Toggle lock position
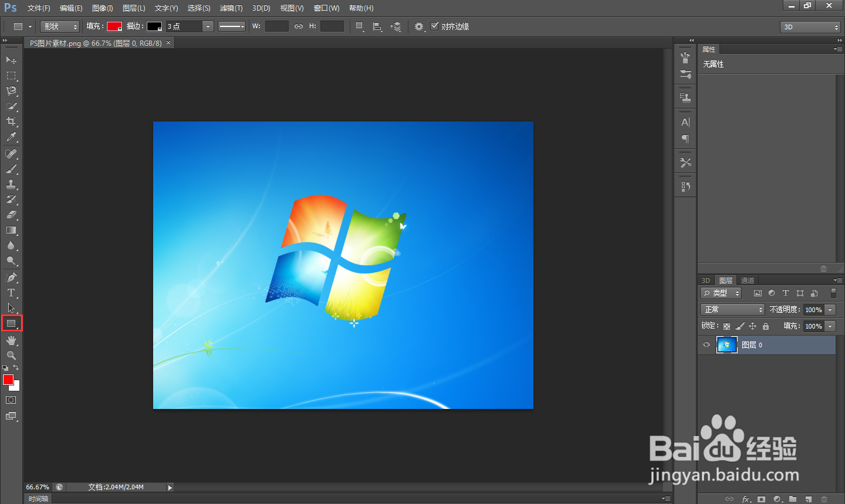Image resolution: width=845 pixels, height=504 pixels. [x=752, y=326]
